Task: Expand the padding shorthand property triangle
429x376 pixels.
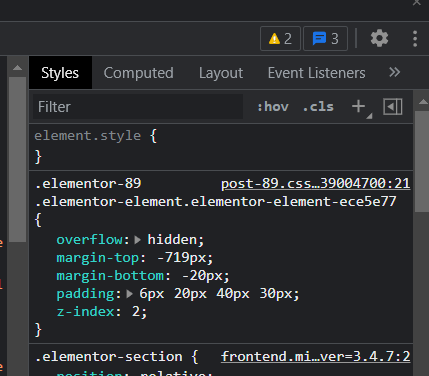Action: coord(129,294)
